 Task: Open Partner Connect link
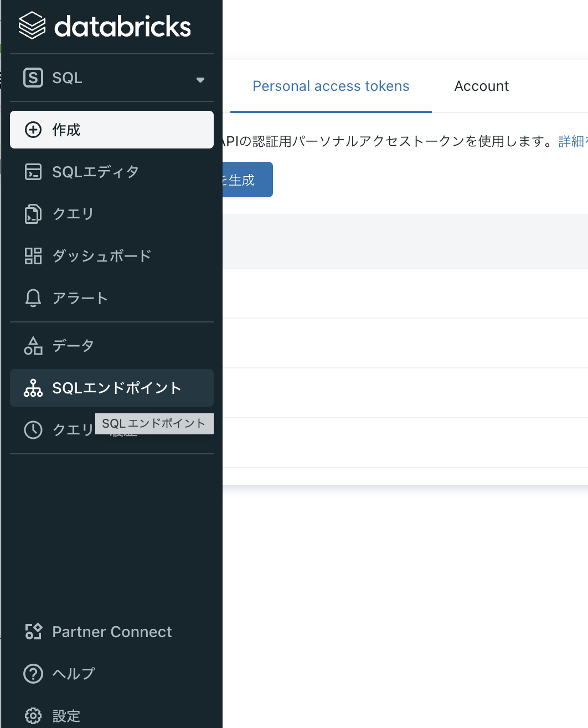[112, 632]
